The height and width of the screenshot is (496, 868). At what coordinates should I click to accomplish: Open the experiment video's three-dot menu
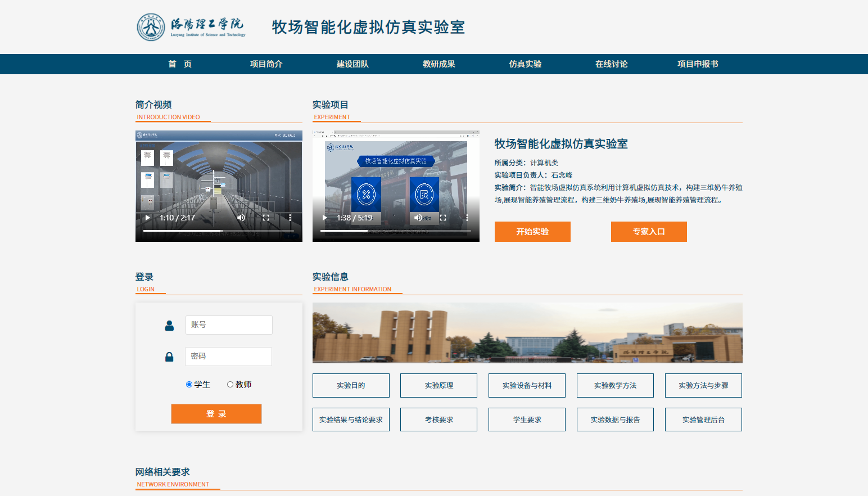click(467, 218)
